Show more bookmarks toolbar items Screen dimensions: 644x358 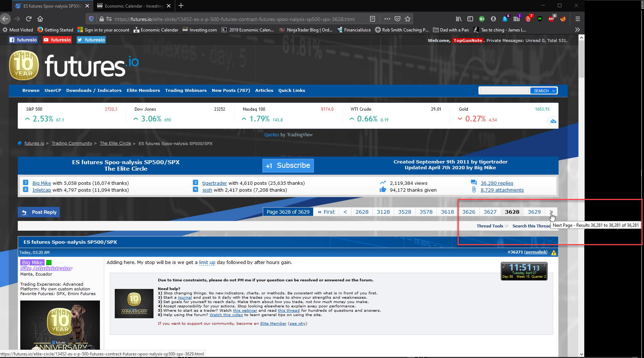click(x=577, y=30)
